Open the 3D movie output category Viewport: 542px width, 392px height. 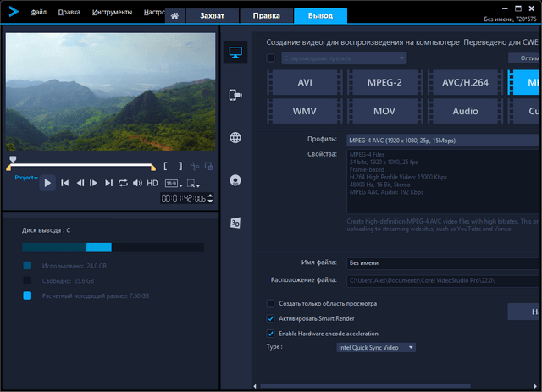click(x=235, y=223)
